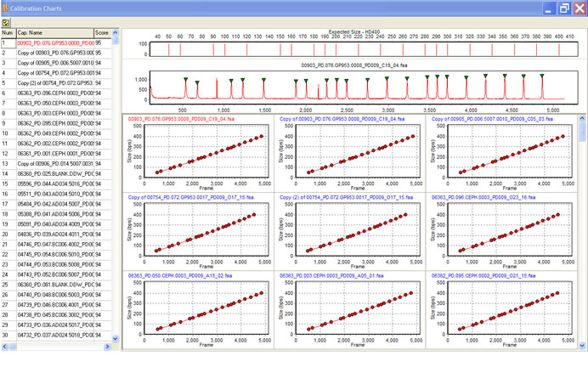Sort by the Score column header
The width and height of the screenshot is (588, 367).
(x=102, y=33)
